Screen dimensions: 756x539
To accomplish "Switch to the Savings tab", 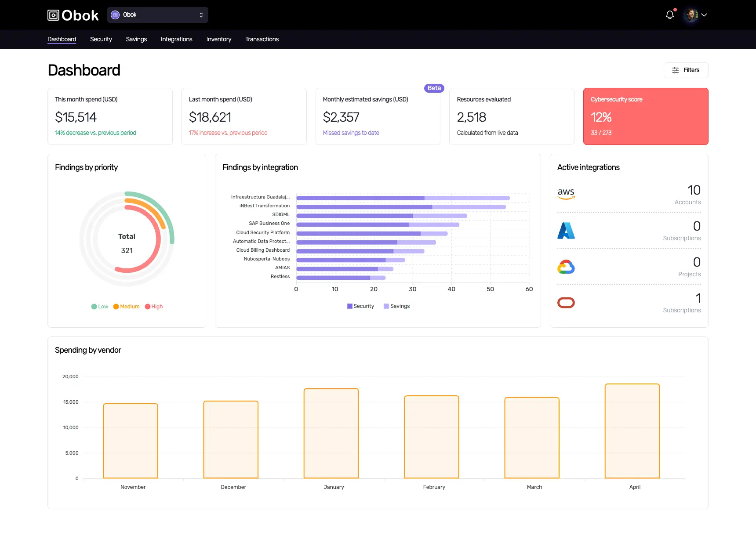I will [136, 39].
